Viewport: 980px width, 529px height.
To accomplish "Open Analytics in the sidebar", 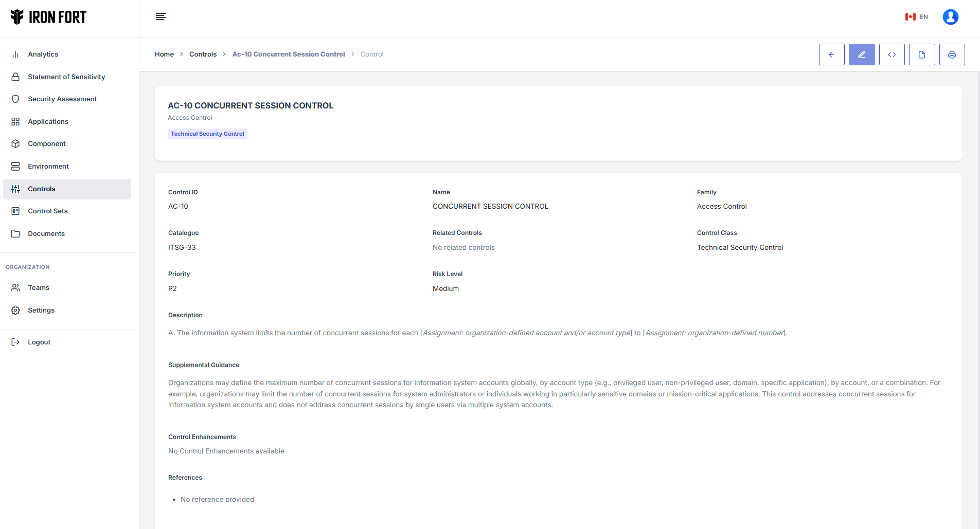I will [43, 54].
